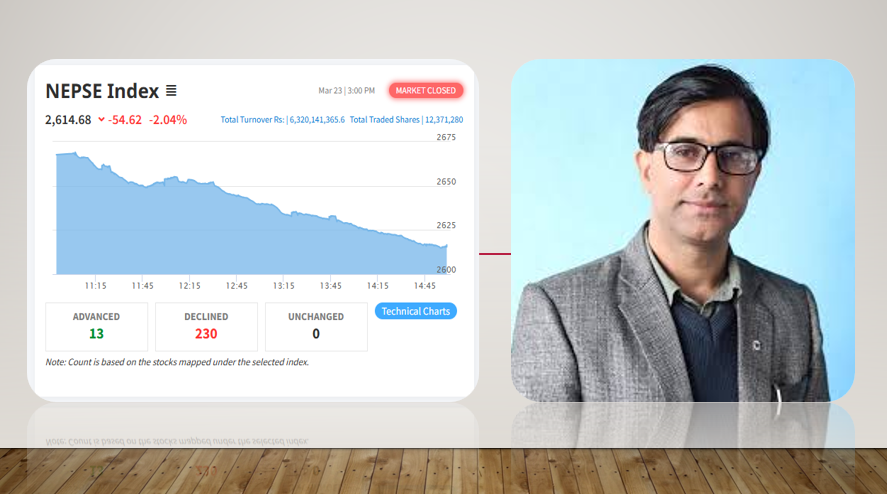Select the ADVANCED 13 box
The height and width of the screenshot is (494, 887).
[x=96, y=327]
